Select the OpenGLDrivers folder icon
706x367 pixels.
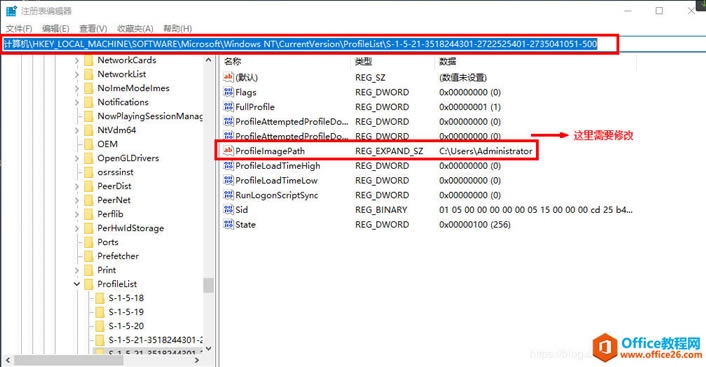[x=89, y=158]
